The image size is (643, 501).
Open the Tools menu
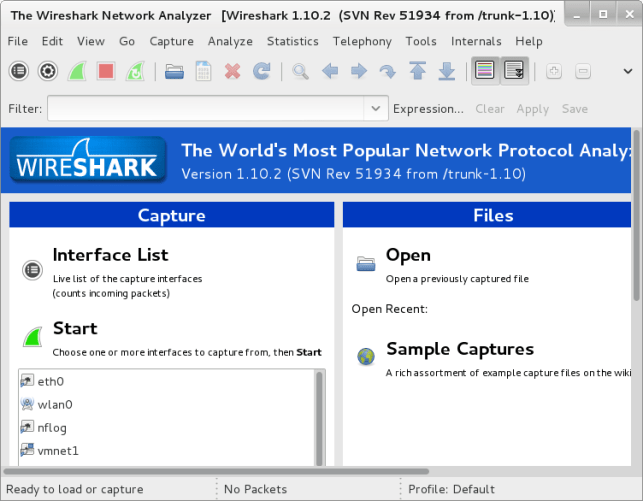point(421,41)
